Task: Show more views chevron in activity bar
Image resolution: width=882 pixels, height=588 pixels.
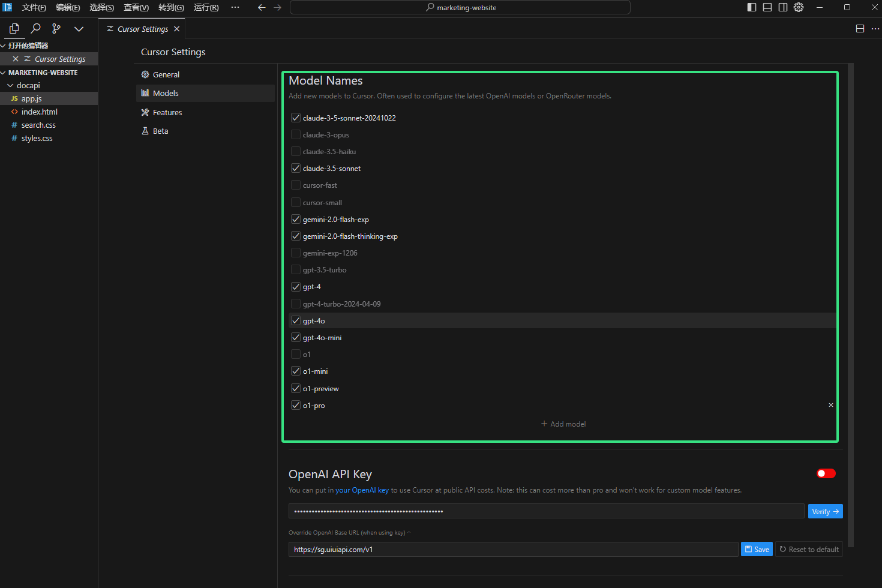Action: coord(79,29)
